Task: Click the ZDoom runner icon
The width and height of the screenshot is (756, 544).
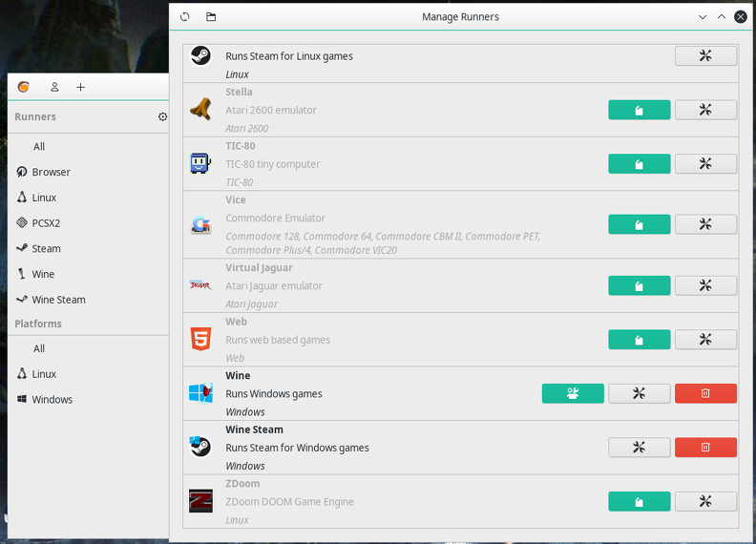Action: click(200, 501)
